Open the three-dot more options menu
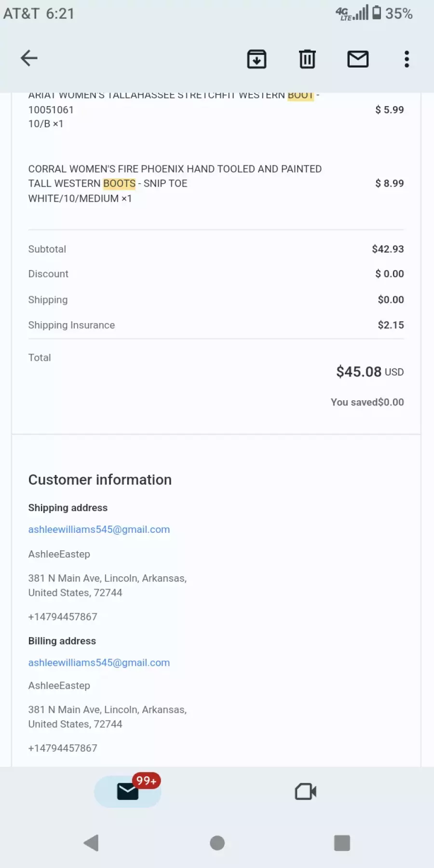 coord(407,59)
